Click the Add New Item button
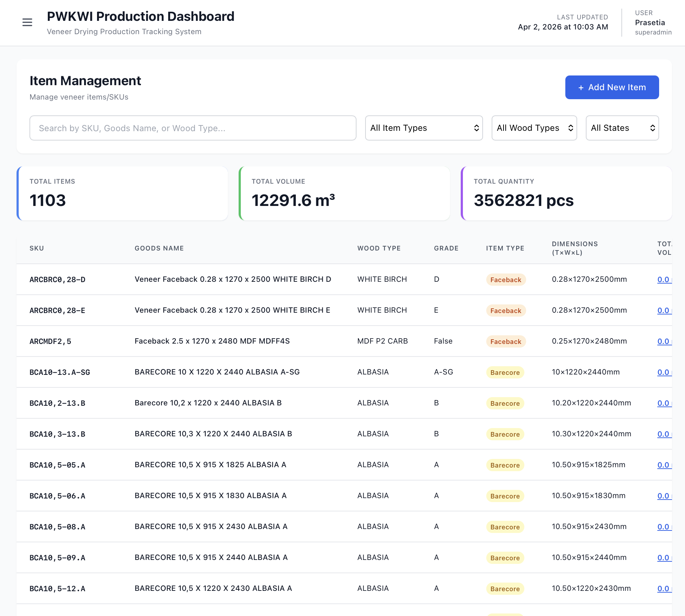Viewport: 685px width, 616px height. click(x=612, y=87)
